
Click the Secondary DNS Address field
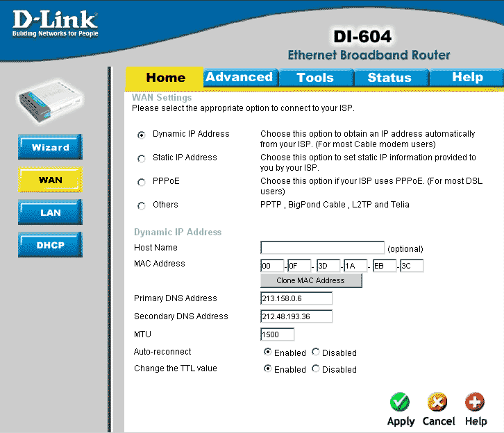(296, 316)
